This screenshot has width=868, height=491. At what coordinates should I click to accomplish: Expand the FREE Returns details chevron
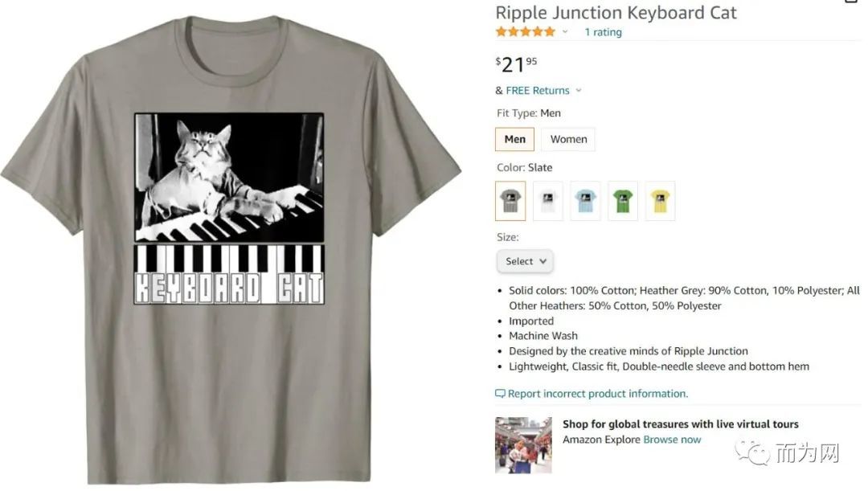coord(579,91)
